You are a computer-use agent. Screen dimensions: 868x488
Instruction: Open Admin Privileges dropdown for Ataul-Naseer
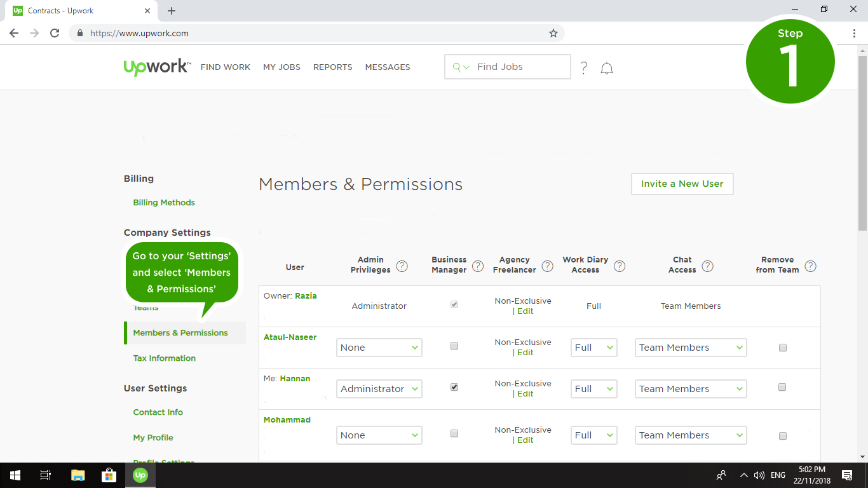click(x=379, y=348)
